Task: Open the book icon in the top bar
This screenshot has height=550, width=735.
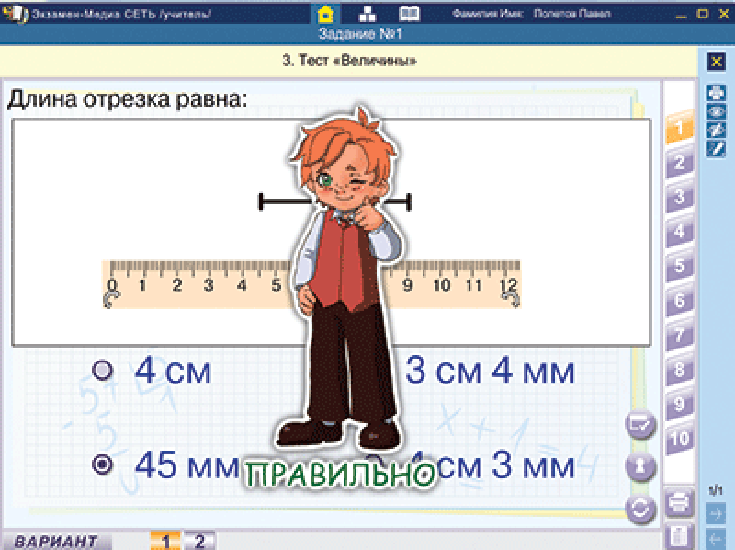Action: (409, 14)
